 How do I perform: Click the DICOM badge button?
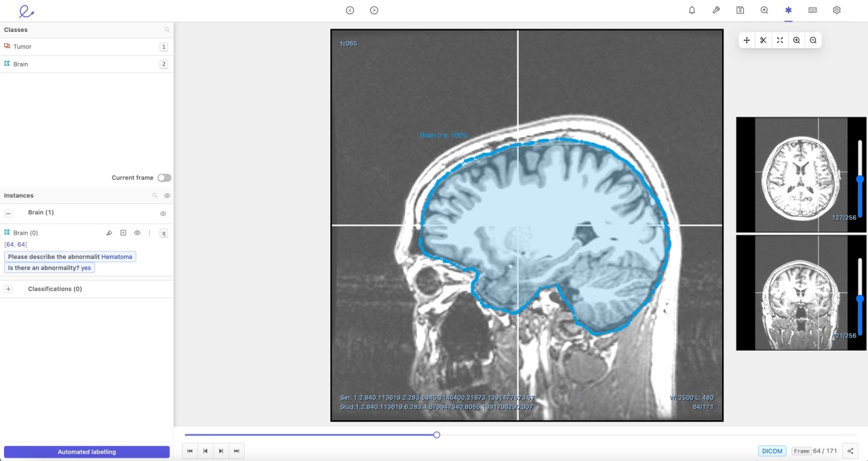pyautogui.click(x=772, y=451)
